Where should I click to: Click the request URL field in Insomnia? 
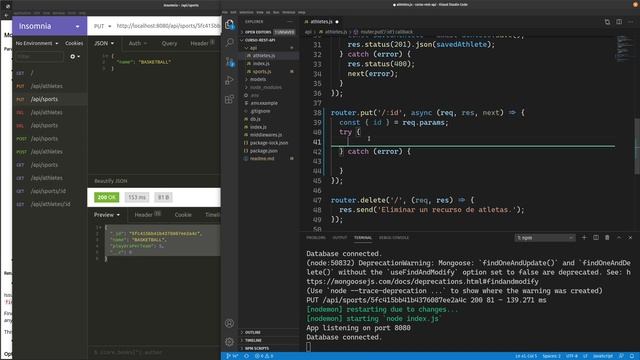point(168,26)
